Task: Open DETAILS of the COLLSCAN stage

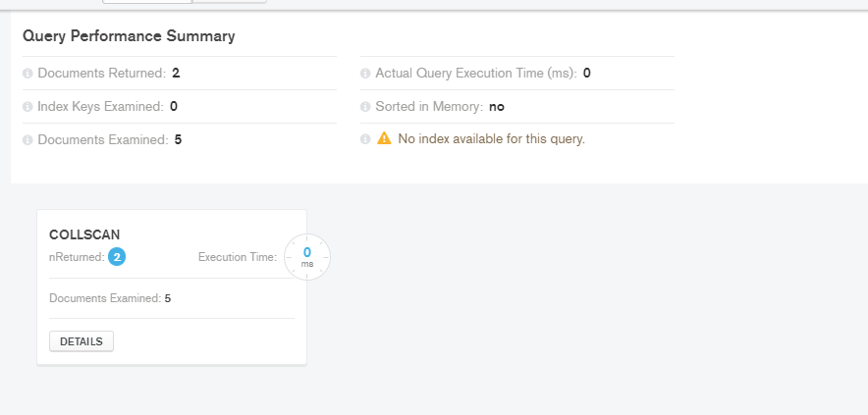Action: coord(81,341)
